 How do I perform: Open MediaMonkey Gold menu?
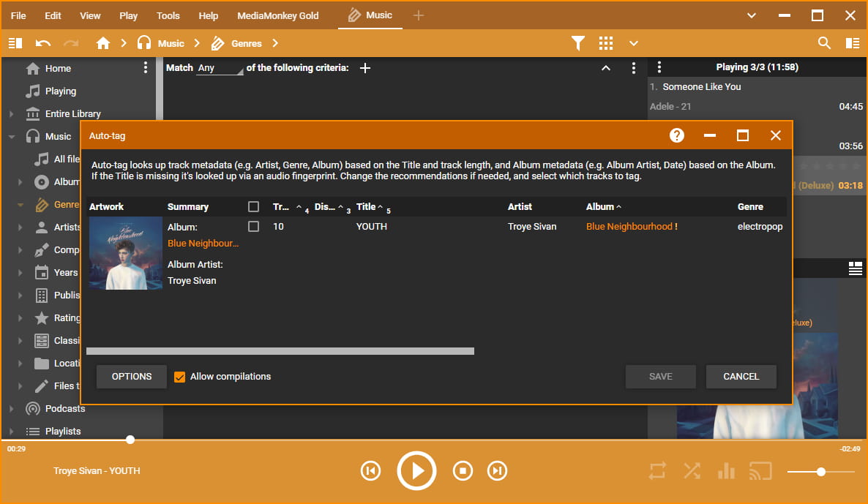click(x=278, y=15)
